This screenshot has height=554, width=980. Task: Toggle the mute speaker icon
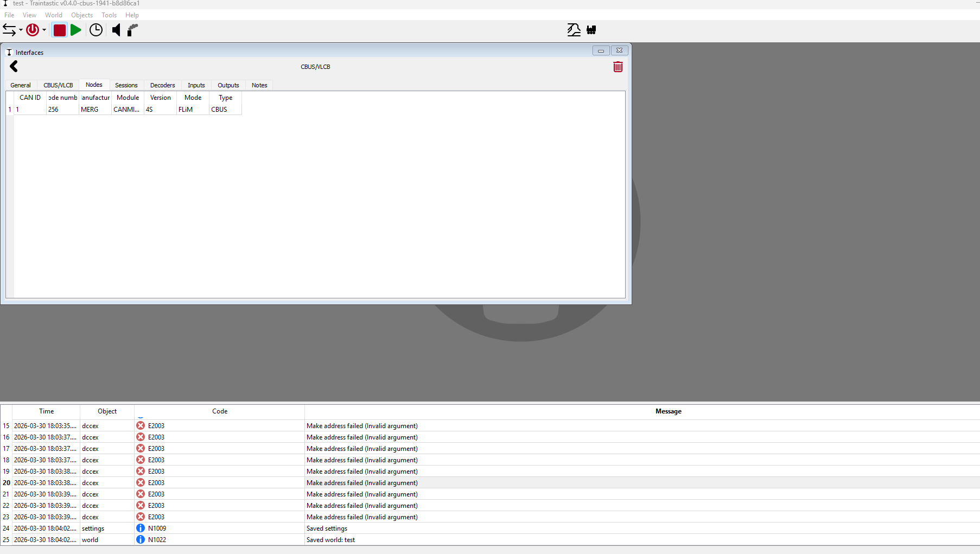click(116, 30)
